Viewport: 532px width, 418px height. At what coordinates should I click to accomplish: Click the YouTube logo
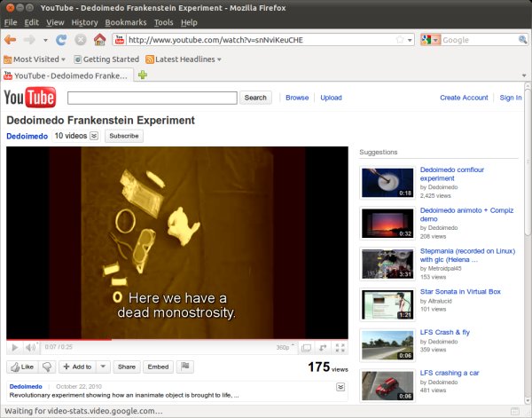point(31,98)
